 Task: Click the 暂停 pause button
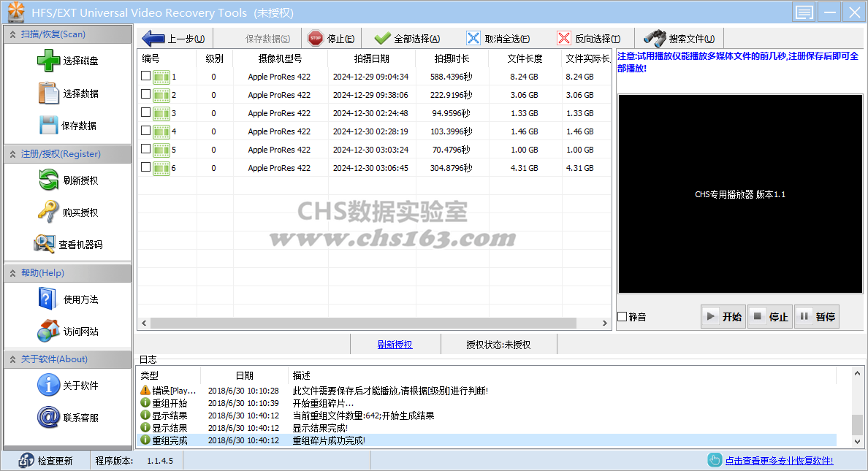click(x=817, y=317)
